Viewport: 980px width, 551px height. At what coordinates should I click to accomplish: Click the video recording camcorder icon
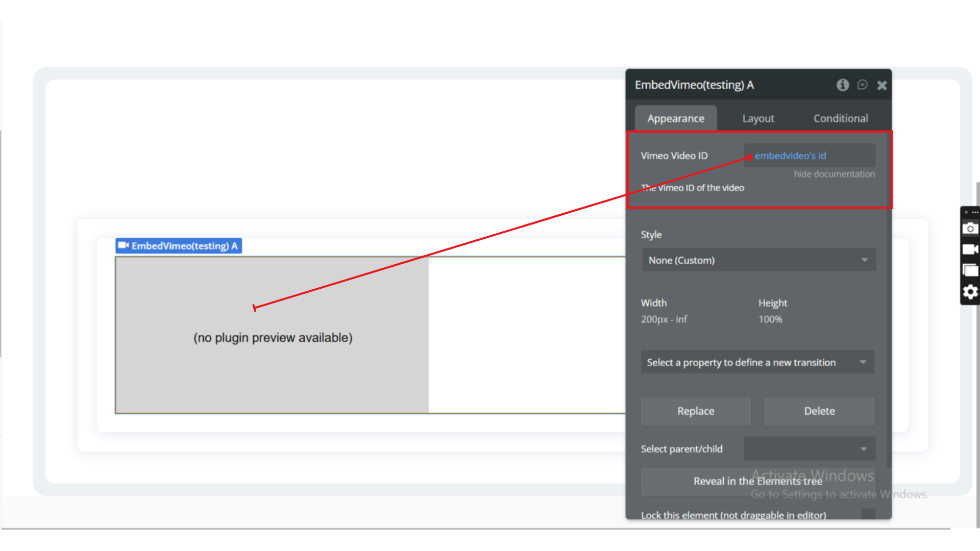click(x=970, y=249)
